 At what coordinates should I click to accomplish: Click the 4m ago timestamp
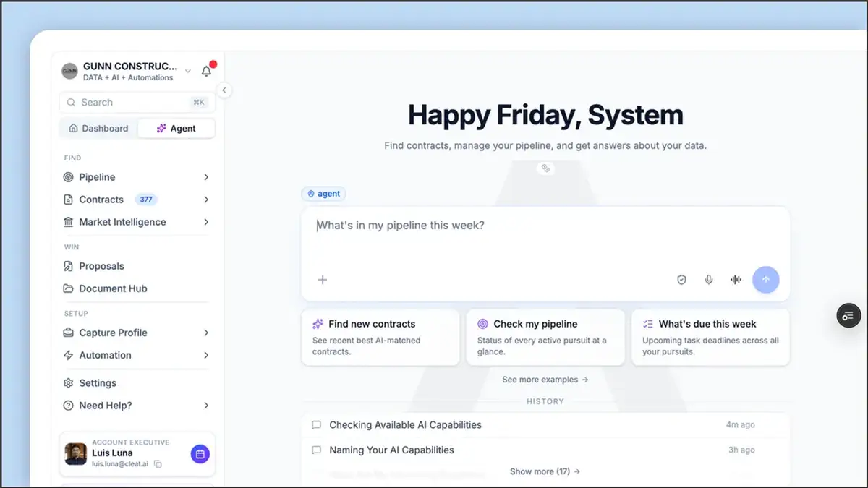point(741,425)
